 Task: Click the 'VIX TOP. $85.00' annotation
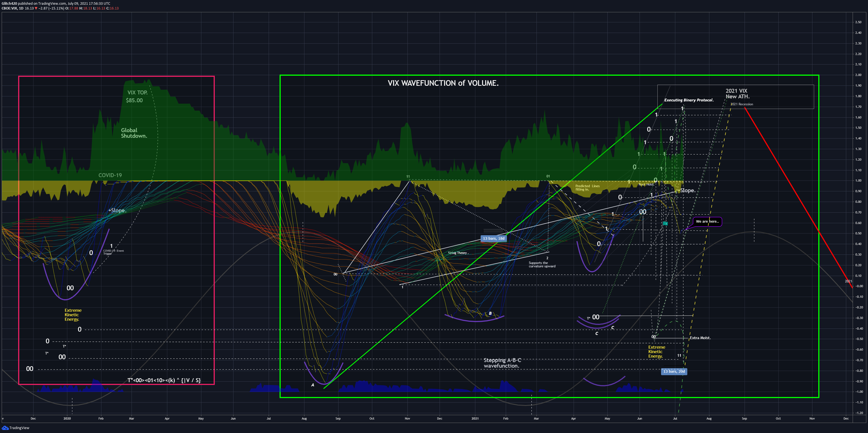137,96
